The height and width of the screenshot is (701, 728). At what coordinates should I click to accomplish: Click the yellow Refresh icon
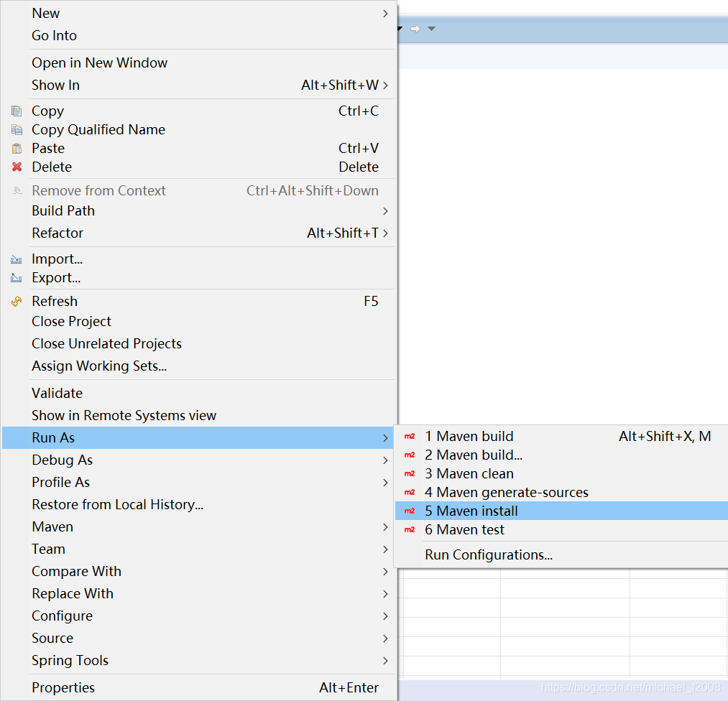(17, 301)
